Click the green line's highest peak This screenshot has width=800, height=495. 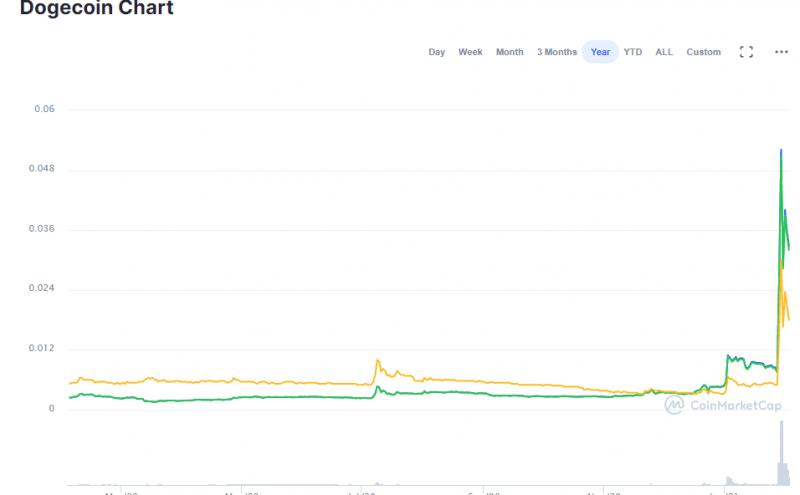[x=780, y=152]
